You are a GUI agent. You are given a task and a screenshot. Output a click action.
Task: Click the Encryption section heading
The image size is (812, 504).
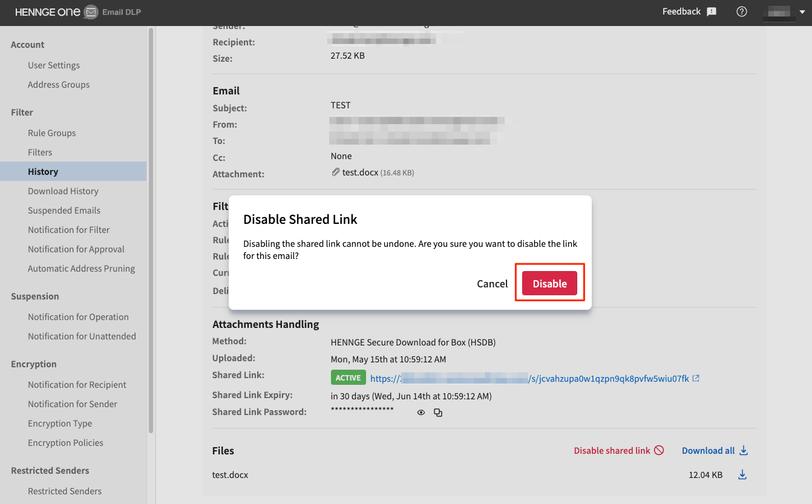[x=34, y=364]
